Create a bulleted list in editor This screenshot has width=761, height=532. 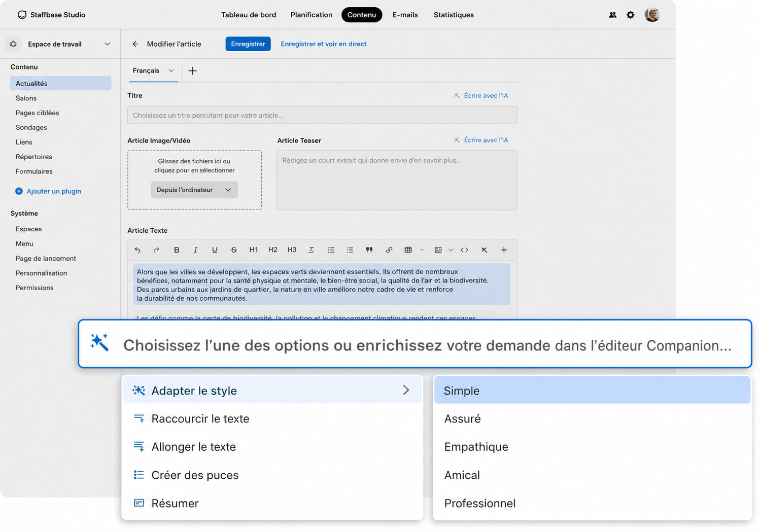click(331, 250)
